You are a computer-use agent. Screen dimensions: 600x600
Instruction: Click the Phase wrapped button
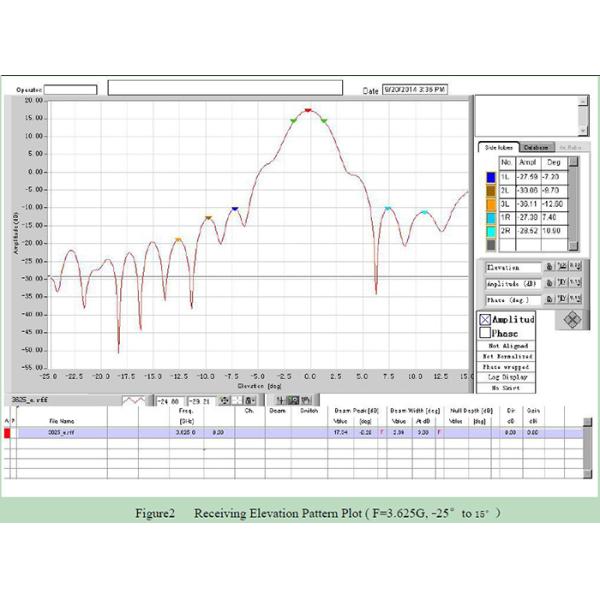point(507,367)
